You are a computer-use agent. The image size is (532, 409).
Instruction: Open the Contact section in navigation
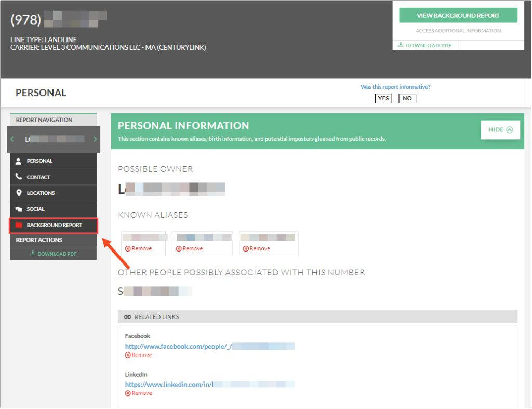click(x=38, y=177)
